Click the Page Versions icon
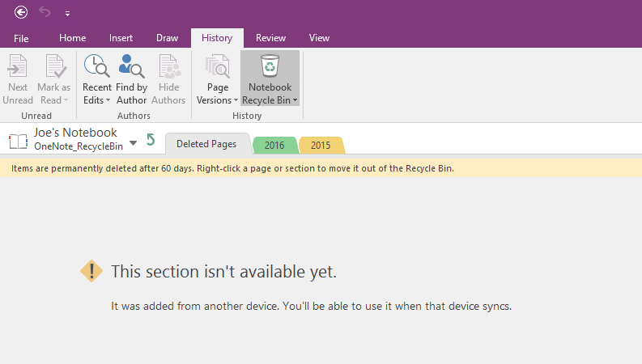642x364 pixels. (x=218, y=66)
